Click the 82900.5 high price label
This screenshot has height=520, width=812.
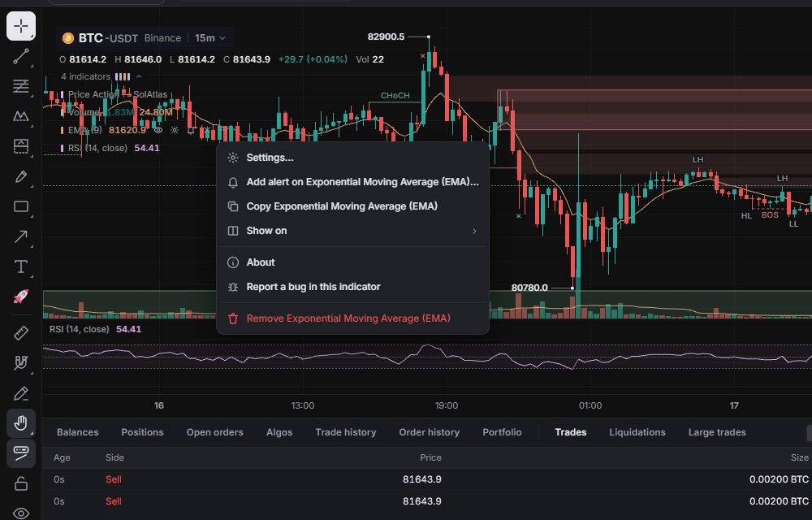(386, 37)
